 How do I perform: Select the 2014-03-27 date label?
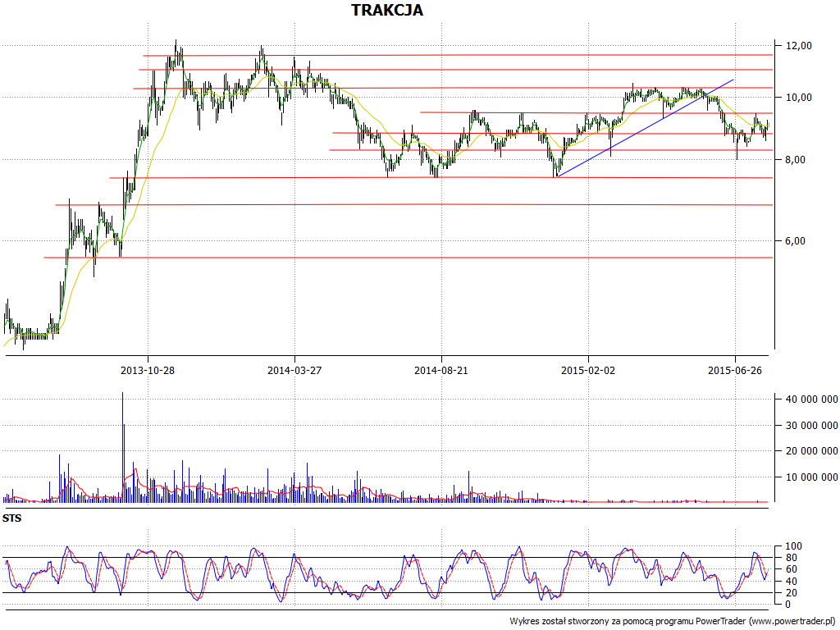tap(294, 370)
